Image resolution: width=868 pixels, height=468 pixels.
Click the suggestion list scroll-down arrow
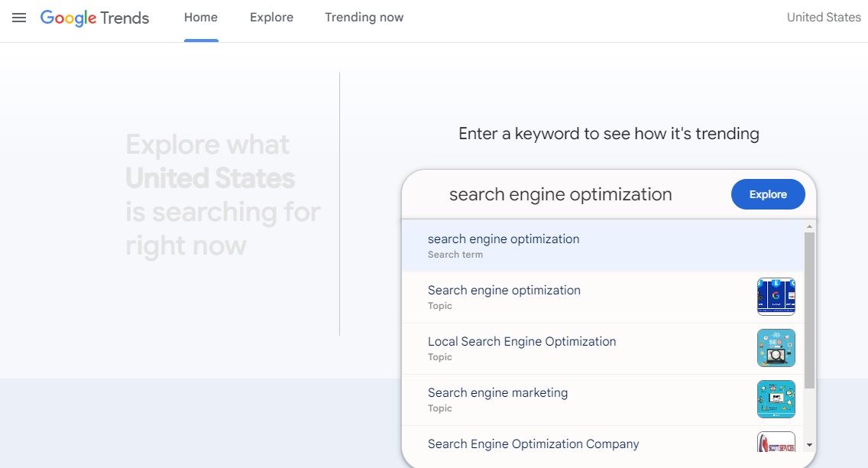(809, 445)
